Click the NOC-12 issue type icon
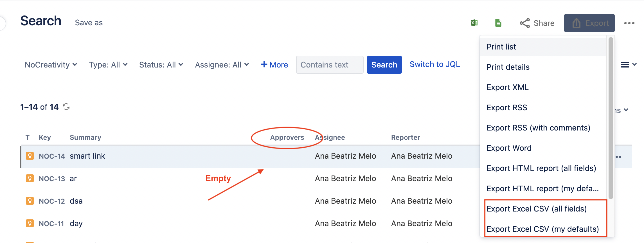 coord(30,201)
